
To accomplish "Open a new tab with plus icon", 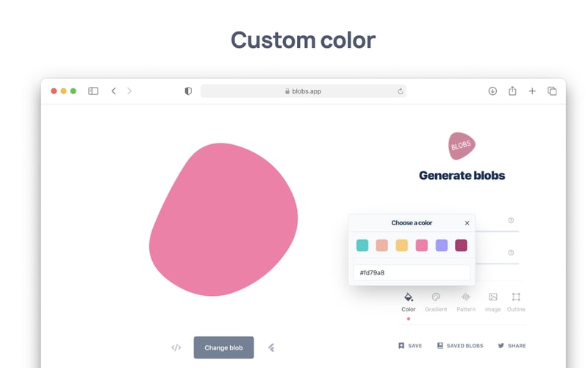I will (532, 91).
